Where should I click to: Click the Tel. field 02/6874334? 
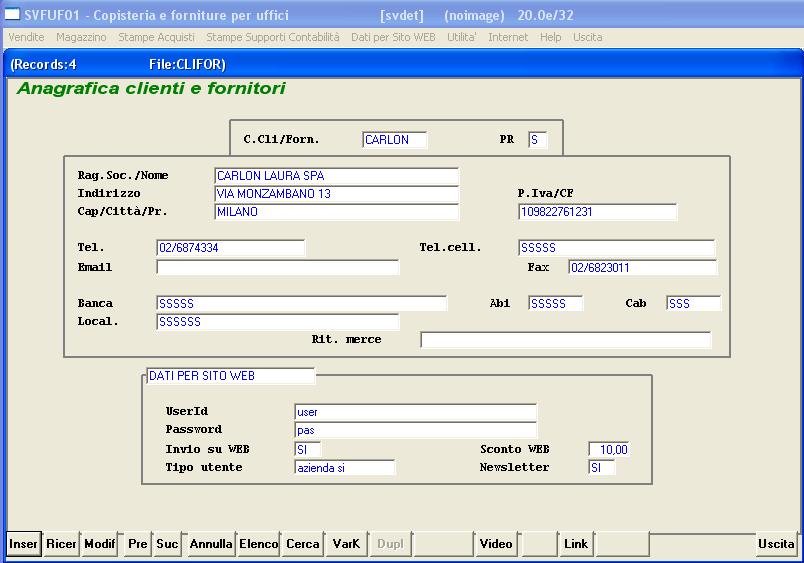pos(230,248)
